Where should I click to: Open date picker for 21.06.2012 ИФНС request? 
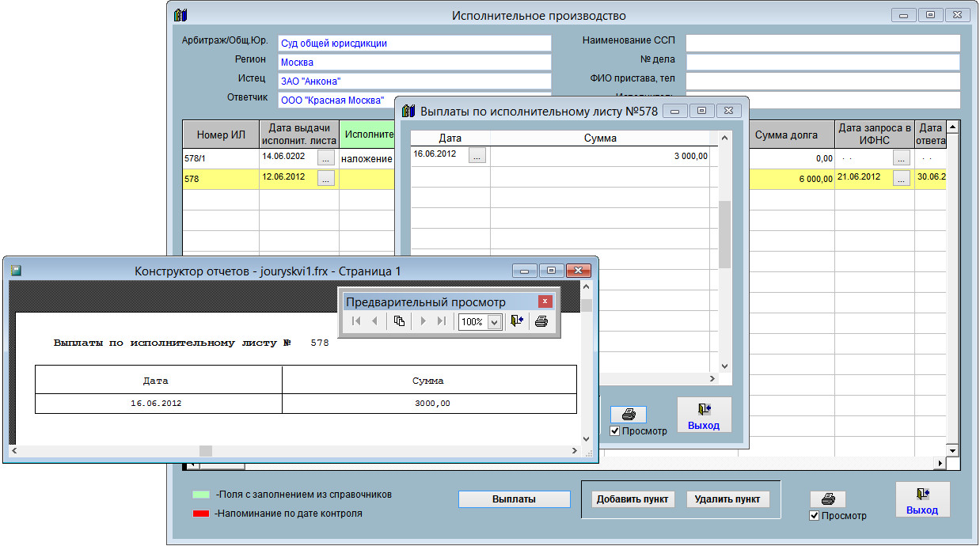(901, 179)
